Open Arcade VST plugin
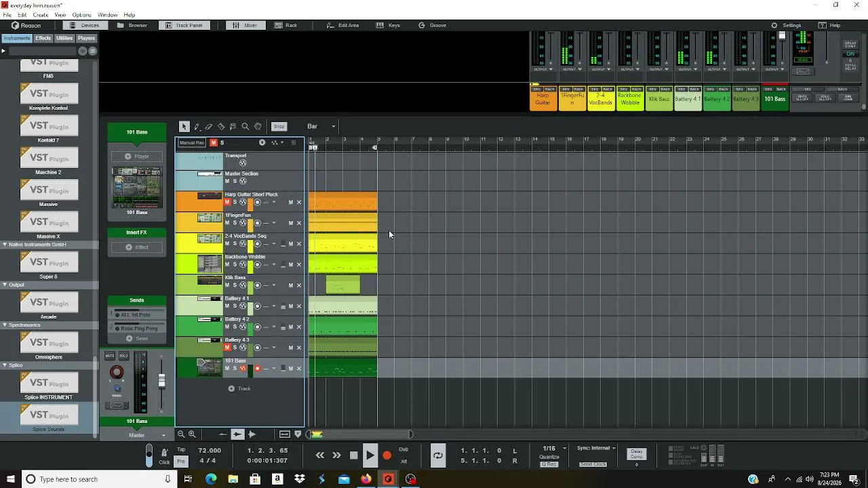The height and width of the screenshot is (488, 868). point(49,302)
